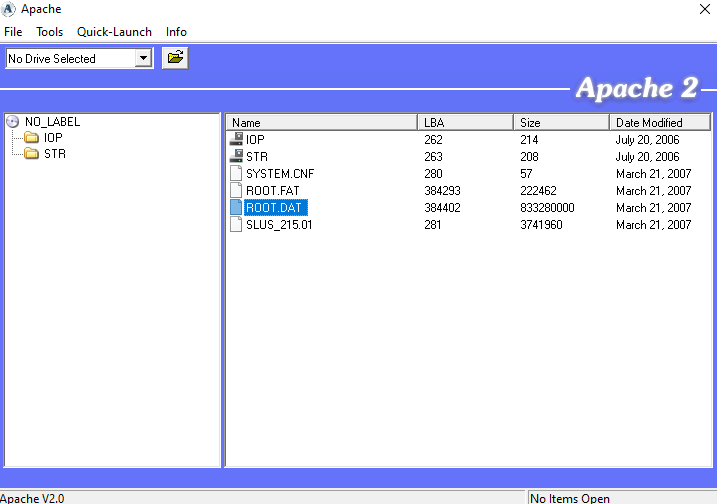The image size is (717, 504).
Task: Click the NO_LABEL disc icon
Action: click(13, 122)
